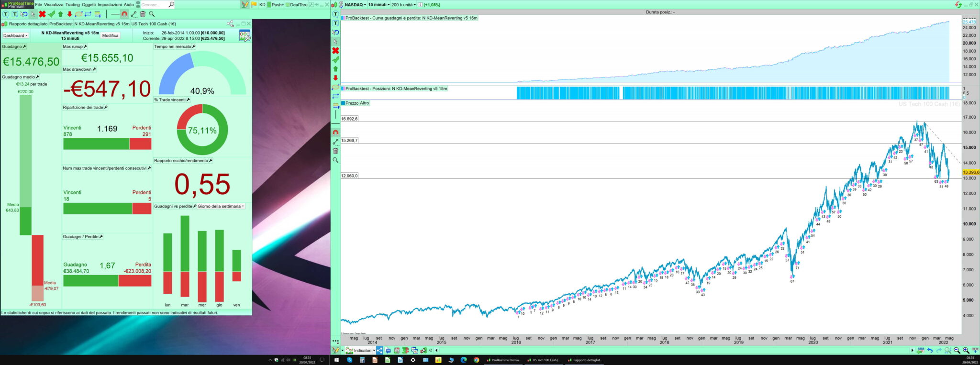The width and height of the screenshot is (980, 365).
Task: Open the File menu
Action: (39, 5)
